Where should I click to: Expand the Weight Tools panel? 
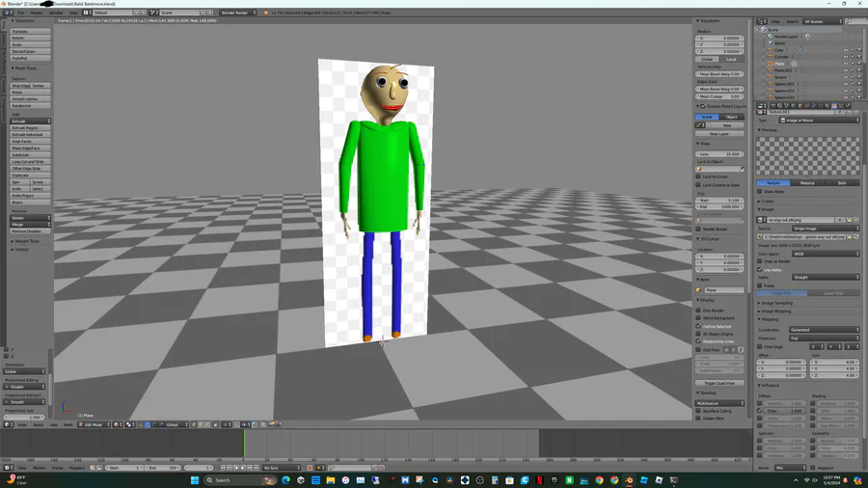click(x=25, y=241)
